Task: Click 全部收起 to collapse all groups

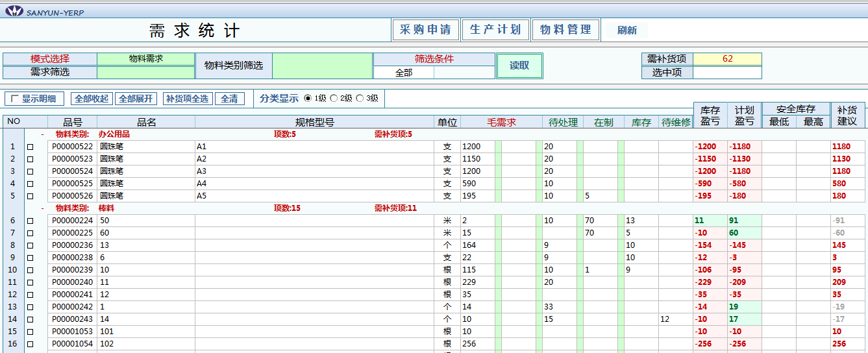Action: pyautogui.click(x=92, y=99)
